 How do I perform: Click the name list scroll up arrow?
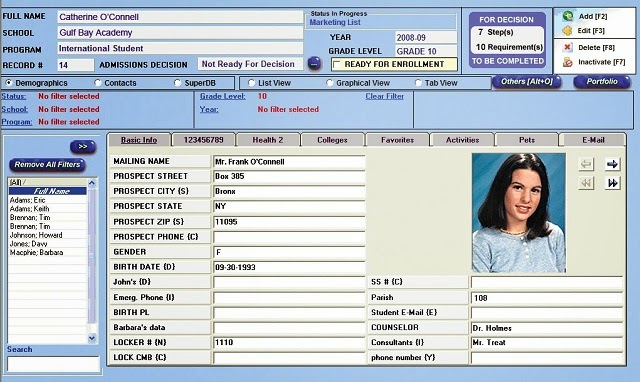point(92,183)
